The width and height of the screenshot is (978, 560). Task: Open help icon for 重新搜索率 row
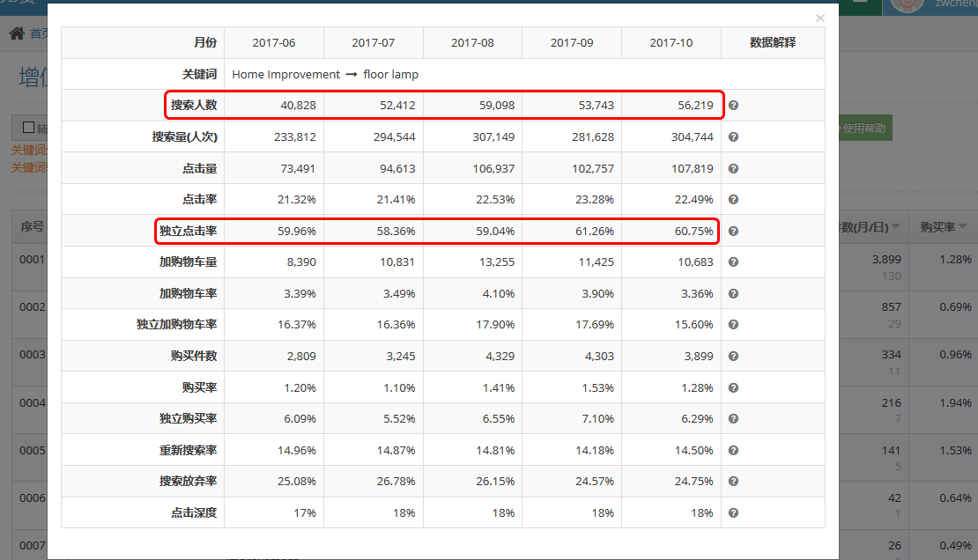pyautogui.click(x=733, y=450)
